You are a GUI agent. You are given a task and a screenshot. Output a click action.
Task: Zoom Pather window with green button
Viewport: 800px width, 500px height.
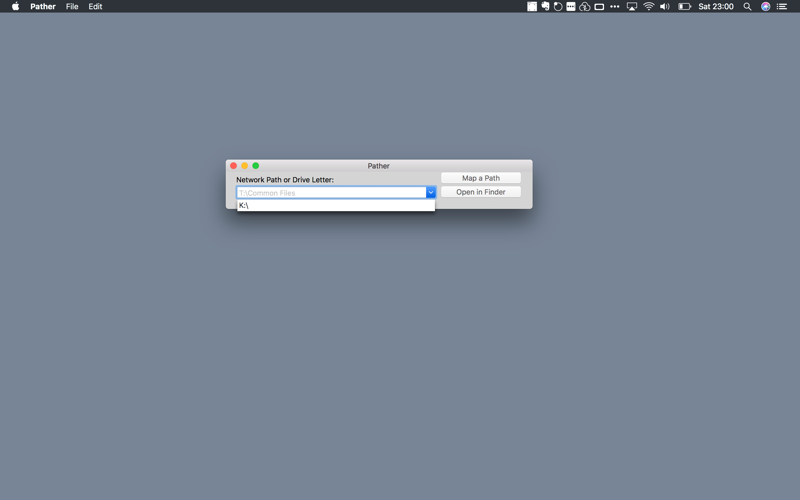coord(256,166)
